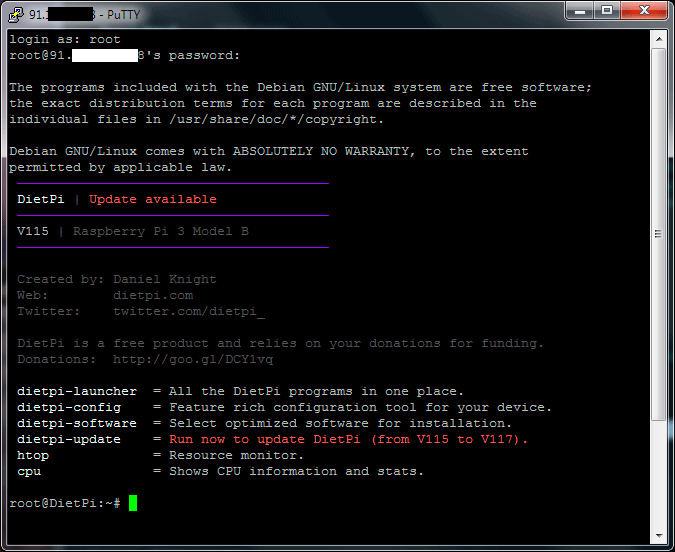Click the 'root@DietPi:~#' prompt
The width and height of the screenshot is (675, 552).
tap(65, 503)
